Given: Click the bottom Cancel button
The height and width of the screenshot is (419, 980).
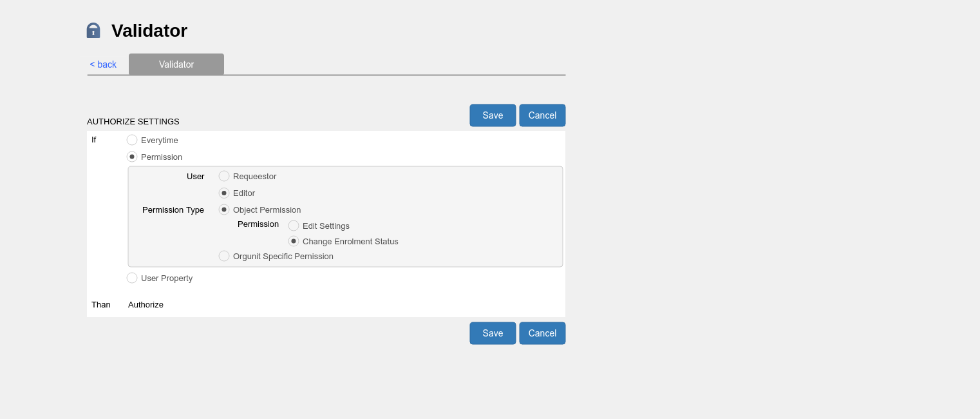Looking at the screenshot, I should 542,333.
